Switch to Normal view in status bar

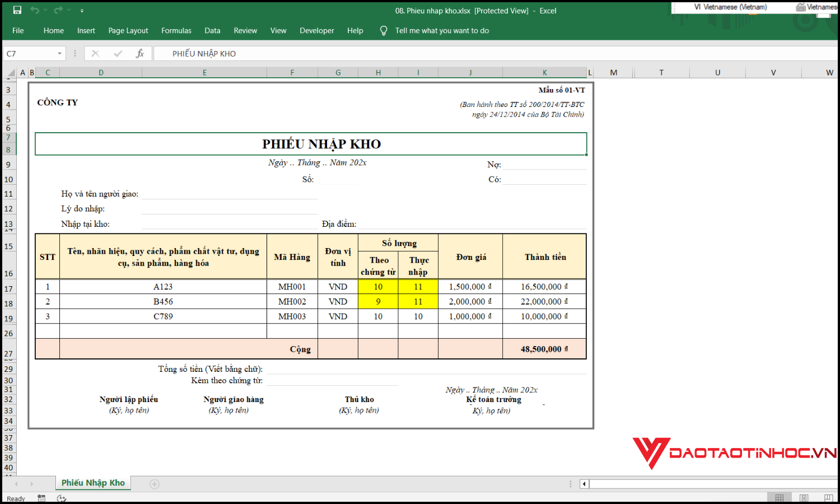coord(779,498)
